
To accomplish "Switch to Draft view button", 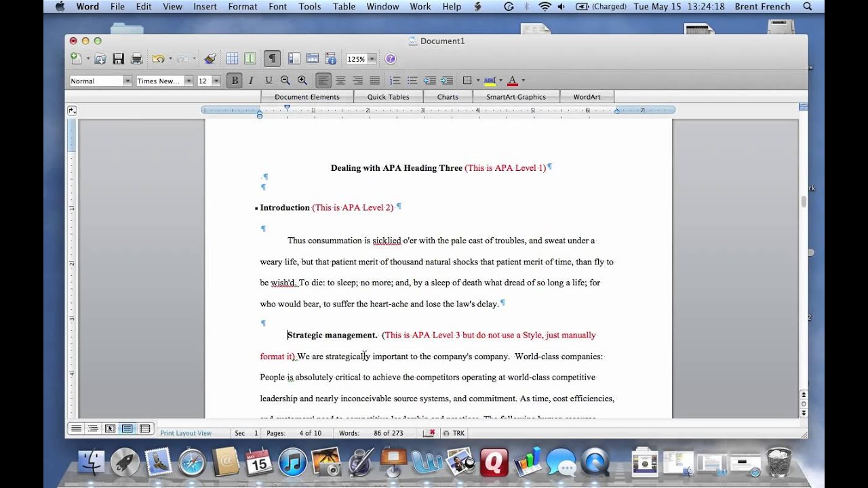I will pyautogui.click(x=76, y=428).
